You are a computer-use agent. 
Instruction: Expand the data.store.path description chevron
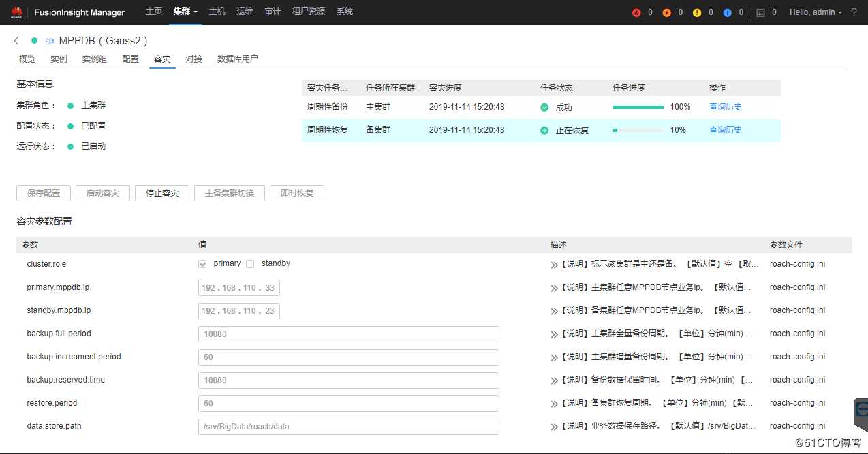click(555, 425)
